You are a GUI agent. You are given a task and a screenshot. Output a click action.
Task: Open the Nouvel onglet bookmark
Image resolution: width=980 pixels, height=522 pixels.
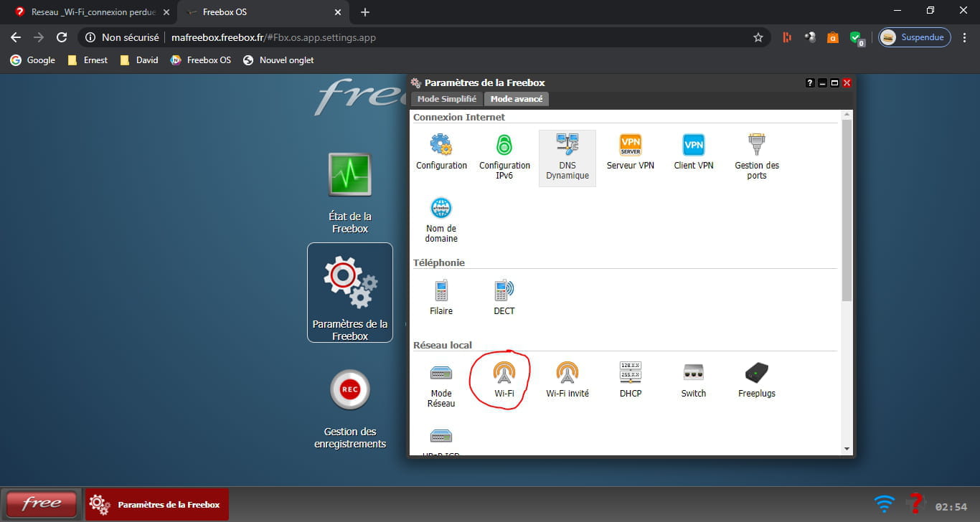[x=279, y=60]
